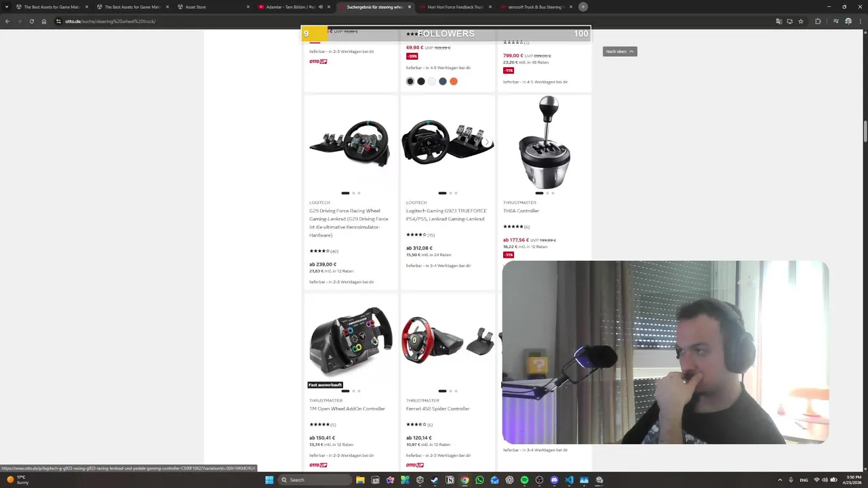Open Notion from the taskbar
868x488 pixels.
tap(450, 480)
